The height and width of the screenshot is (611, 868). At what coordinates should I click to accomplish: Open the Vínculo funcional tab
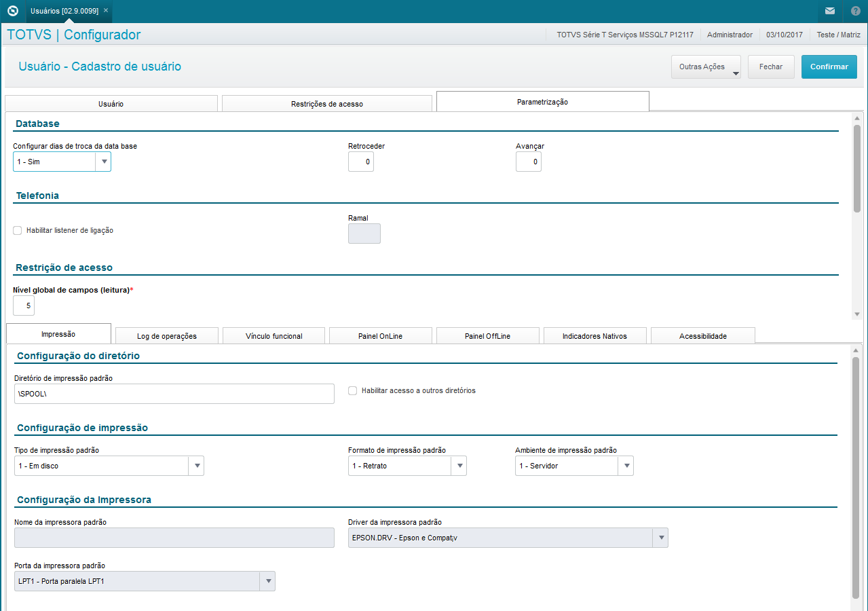274,336
